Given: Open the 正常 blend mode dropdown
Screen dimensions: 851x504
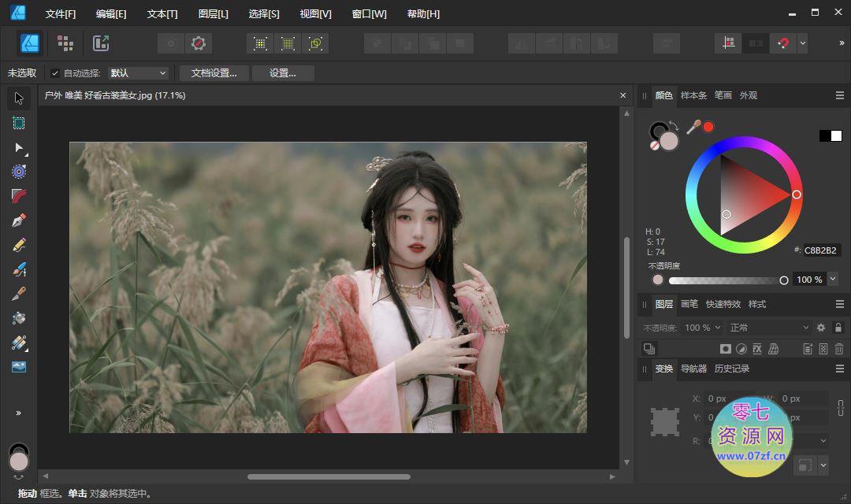Looking at the screenshot, I should pyautogui.click(x=768, y=328).
